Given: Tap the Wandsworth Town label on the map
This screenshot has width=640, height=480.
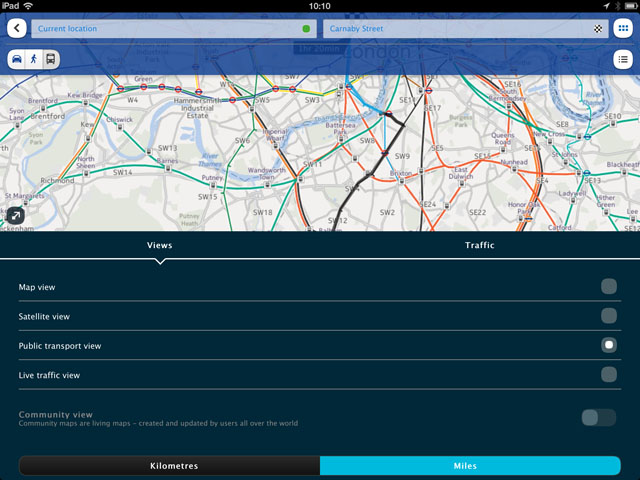Looking at the screenshot, I should pyautogui.click(x=267, y=173).
